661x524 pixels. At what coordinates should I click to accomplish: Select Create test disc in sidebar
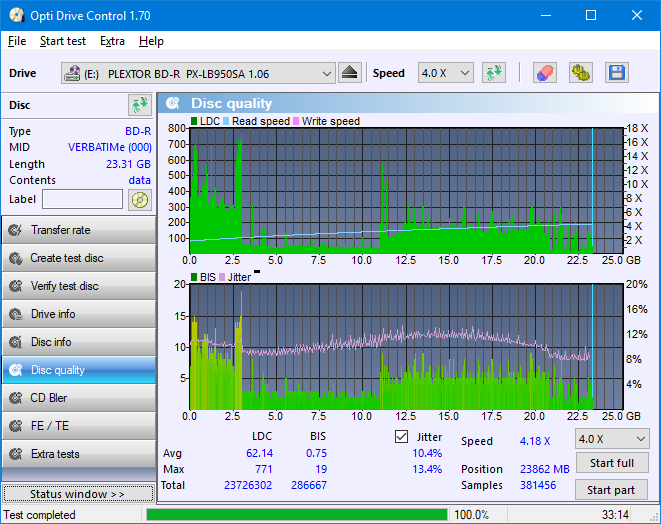(x=79, y=258)
